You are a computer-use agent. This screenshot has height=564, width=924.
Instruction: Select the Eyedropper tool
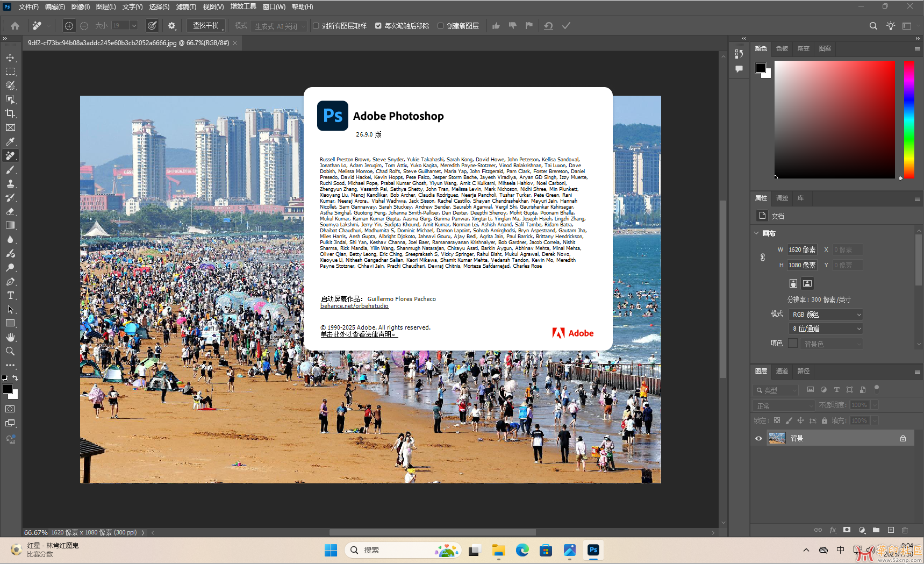(10, 142)
